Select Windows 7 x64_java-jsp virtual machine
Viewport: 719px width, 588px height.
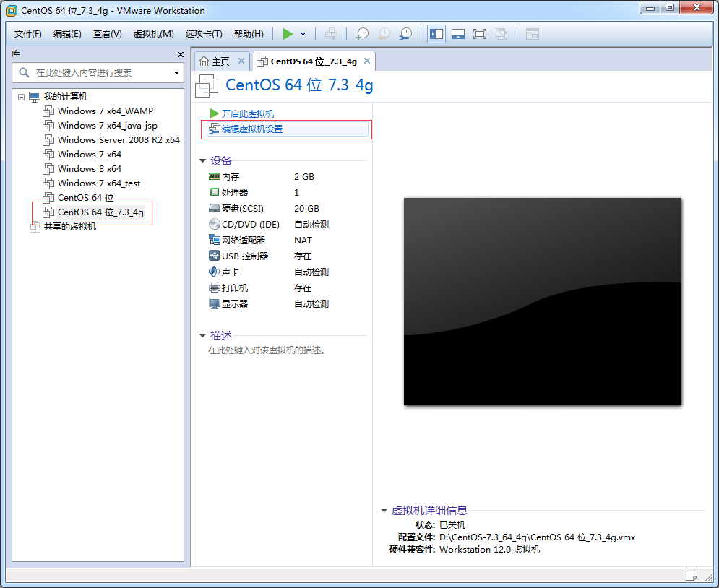[100, 126]
